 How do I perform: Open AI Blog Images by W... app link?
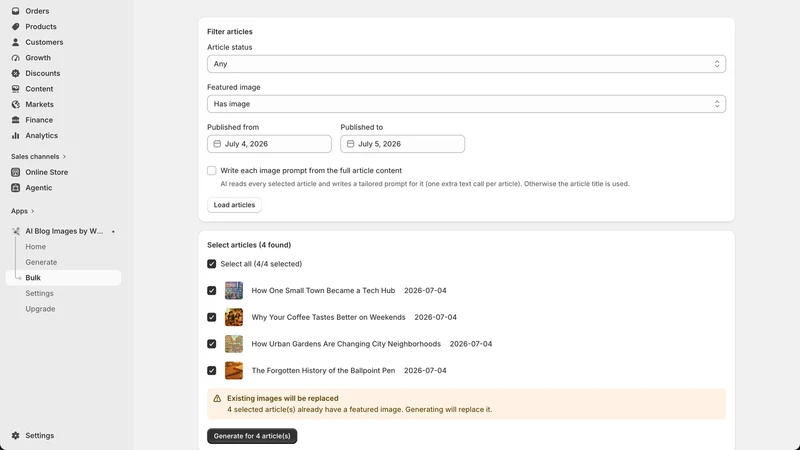click(x=64, y=231)
